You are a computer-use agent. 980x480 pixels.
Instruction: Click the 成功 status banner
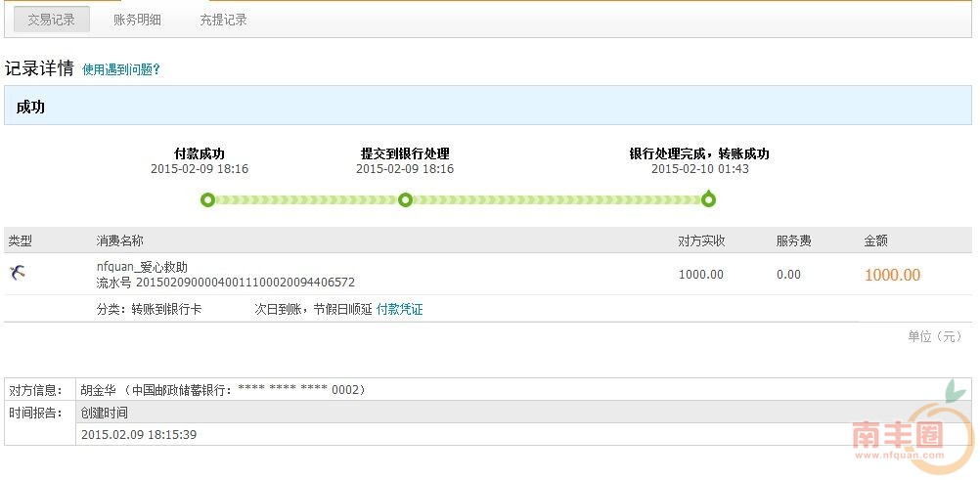point(30,108)
